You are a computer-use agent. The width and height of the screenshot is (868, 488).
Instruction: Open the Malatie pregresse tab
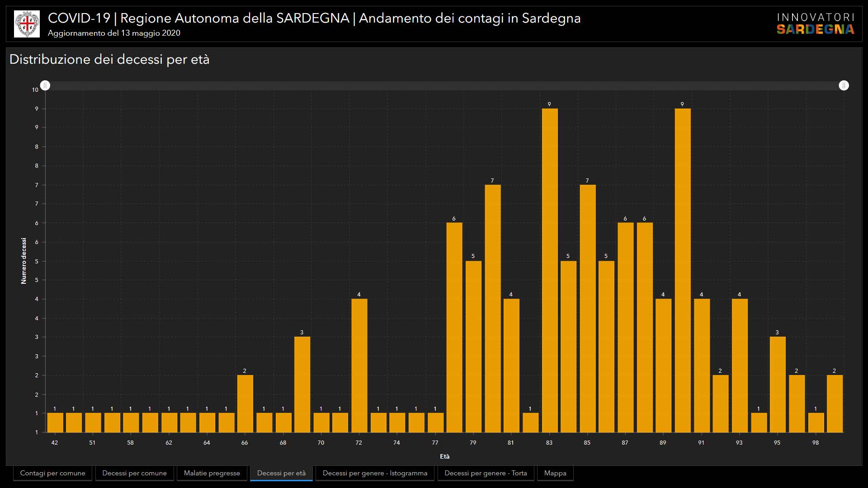pos(212,473)
